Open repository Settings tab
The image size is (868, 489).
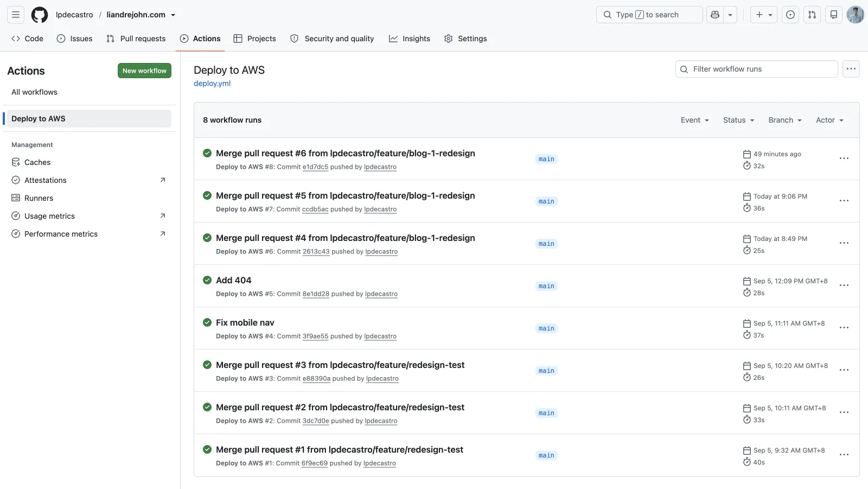pyautogui.click(x=465, y=39)
